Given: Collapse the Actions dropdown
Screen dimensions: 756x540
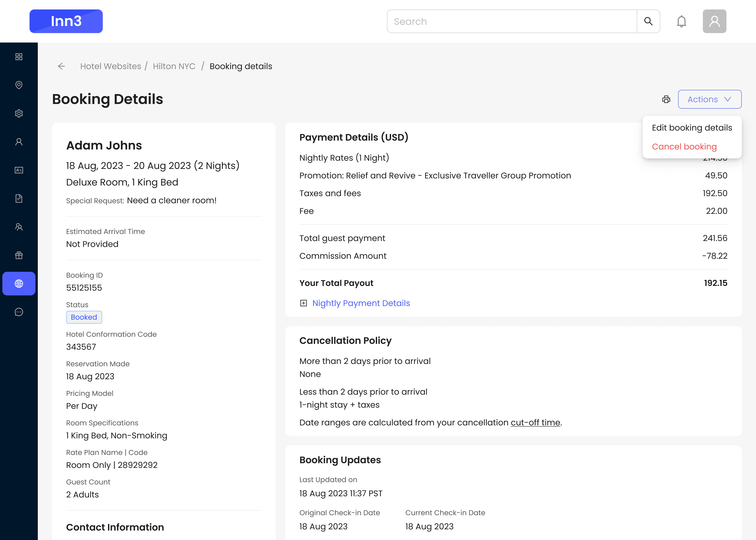Looking at the screenshot, I should [709, 99].
